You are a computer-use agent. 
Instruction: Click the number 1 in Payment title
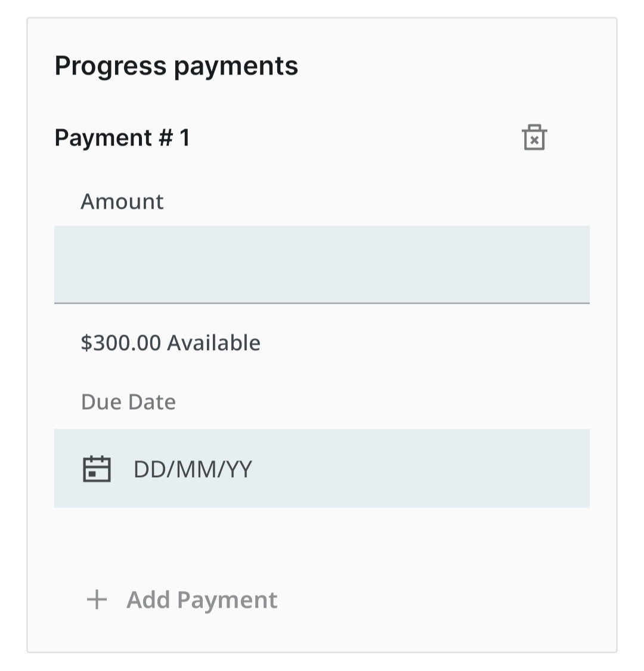(x=184, y=138)
